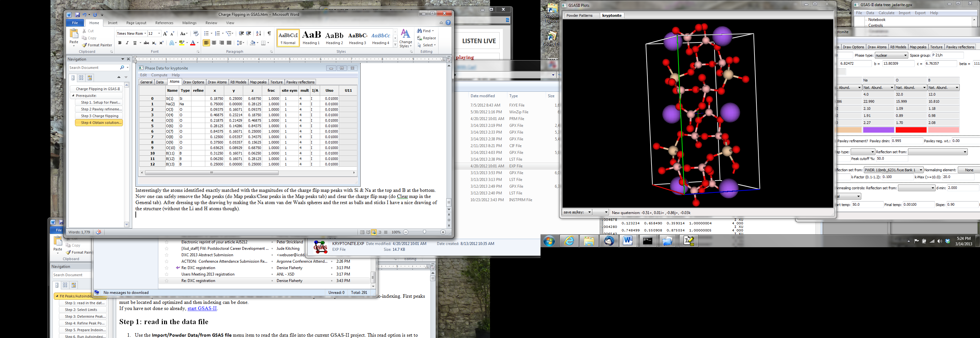The width and height of the screenshot is (980, 338).
Task: Toggle underline formatting
Action: pyautogui.click(x=135, y=43)
